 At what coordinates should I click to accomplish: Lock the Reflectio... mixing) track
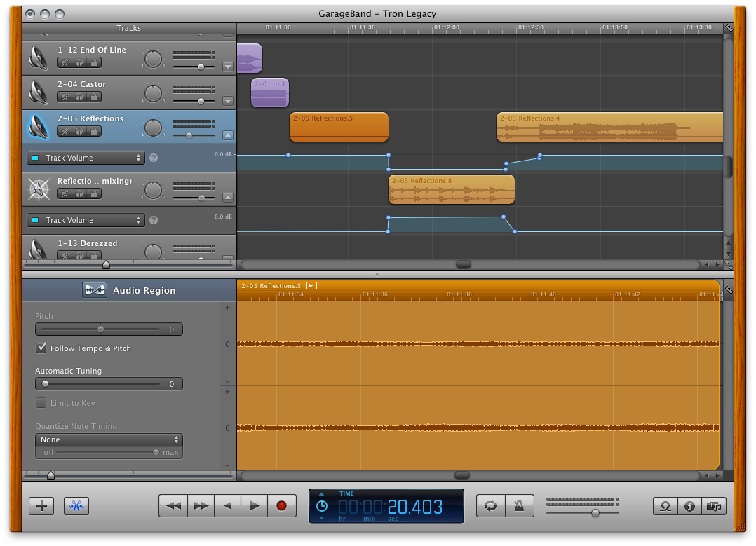click(94, 193)
